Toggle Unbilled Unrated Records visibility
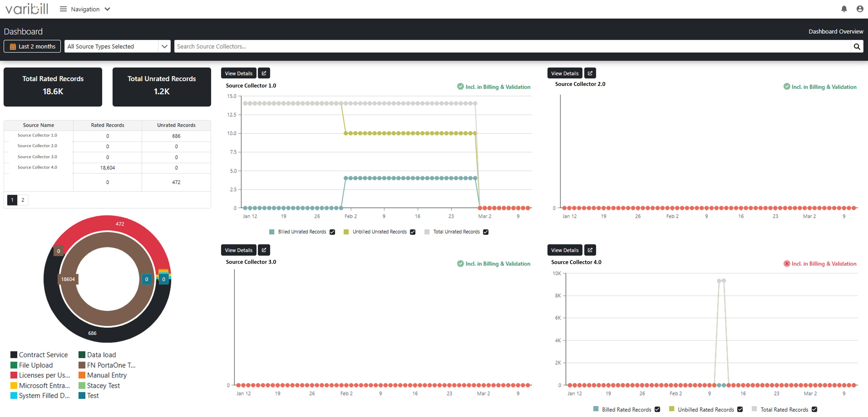 pos(412,232)
